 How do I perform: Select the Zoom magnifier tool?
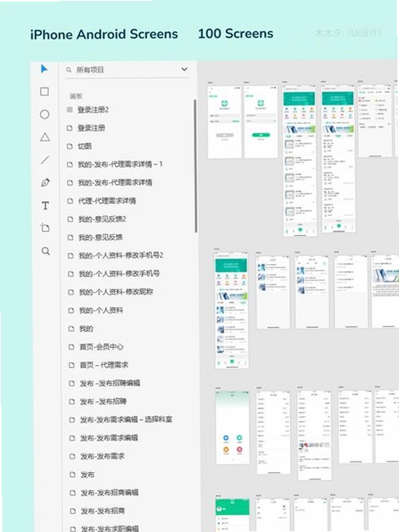[x=46, y=251]
